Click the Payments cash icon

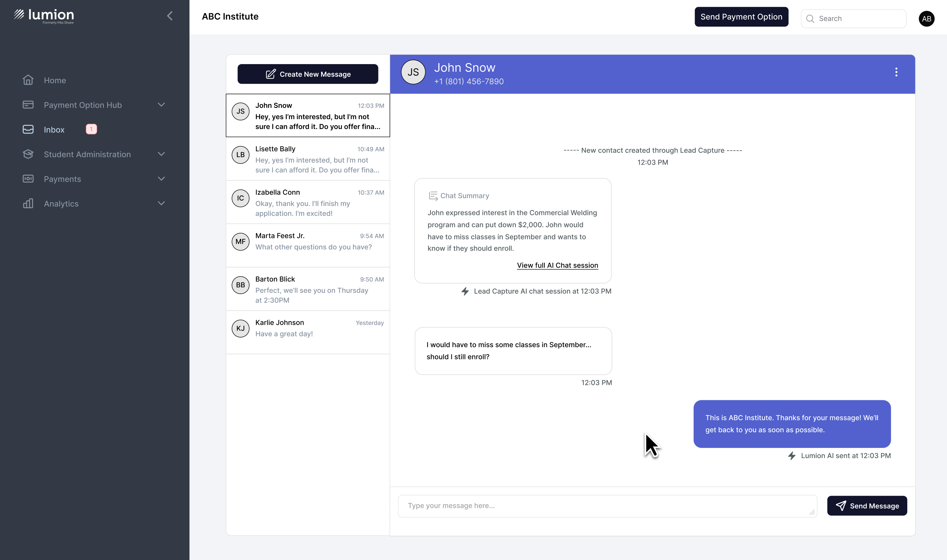coord(28,178)
